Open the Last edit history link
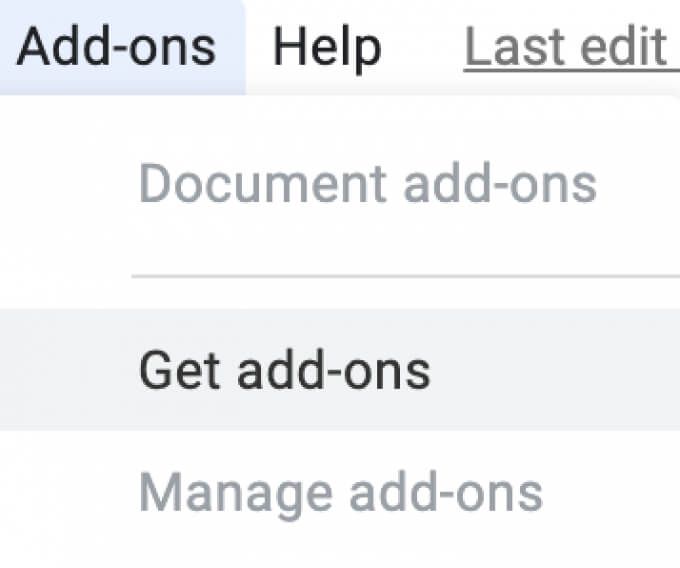The image size is (680, 568). point(572,47)
